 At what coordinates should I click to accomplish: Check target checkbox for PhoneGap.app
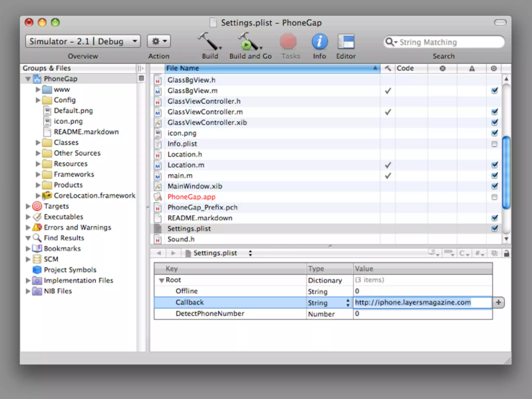tap(494, 197)
